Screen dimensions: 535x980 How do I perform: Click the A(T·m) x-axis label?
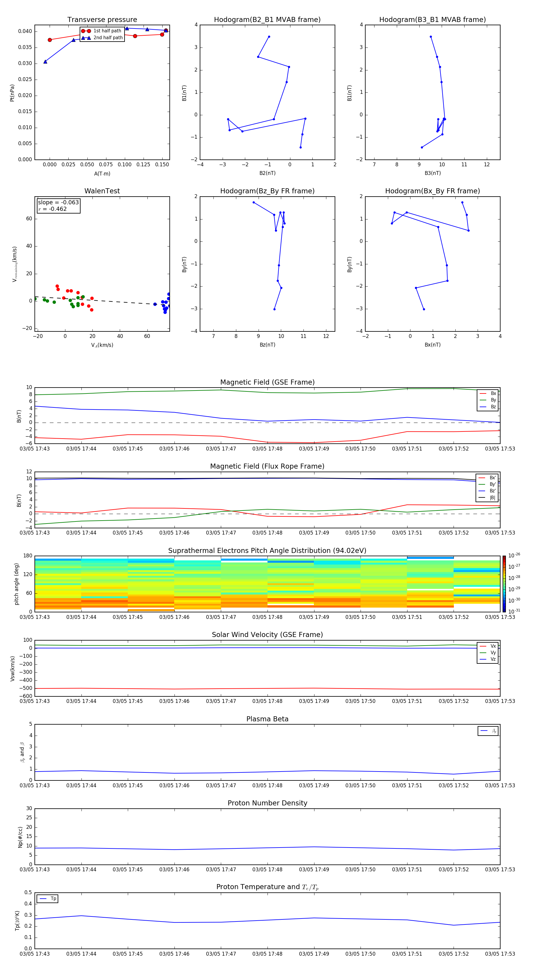tap(102, 173)
